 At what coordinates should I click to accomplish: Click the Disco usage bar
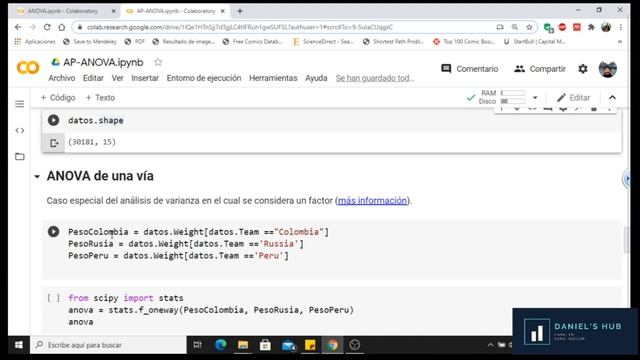point(513,101)
